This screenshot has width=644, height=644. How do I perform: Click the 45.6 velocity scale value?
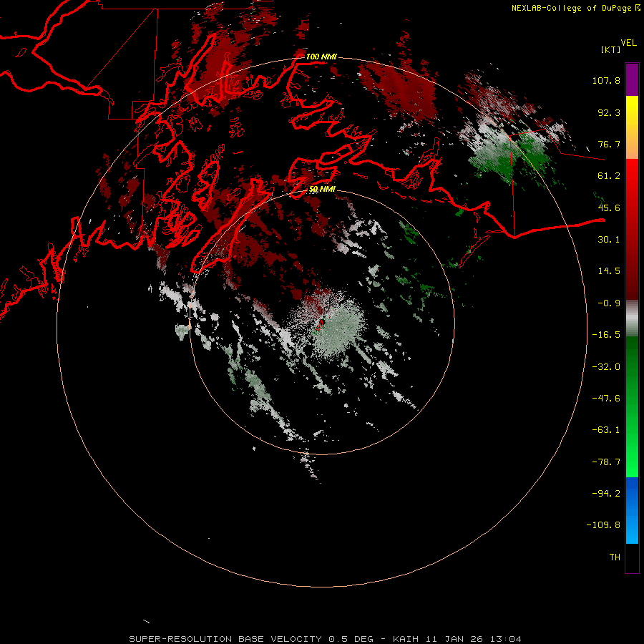click(x=609, y=208)
